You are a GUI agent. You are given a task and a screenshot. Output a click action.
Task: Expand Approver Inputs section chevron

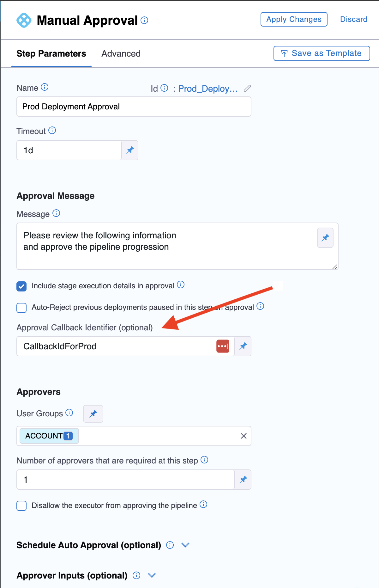[152, 575]
